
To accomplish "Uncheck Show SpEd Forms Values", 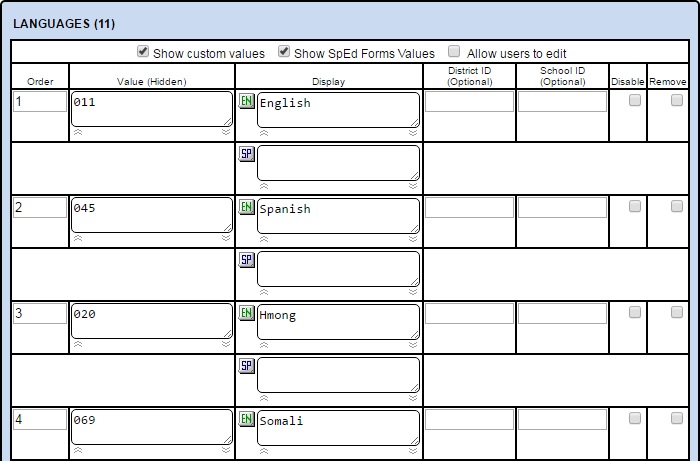I will (284, 52).
